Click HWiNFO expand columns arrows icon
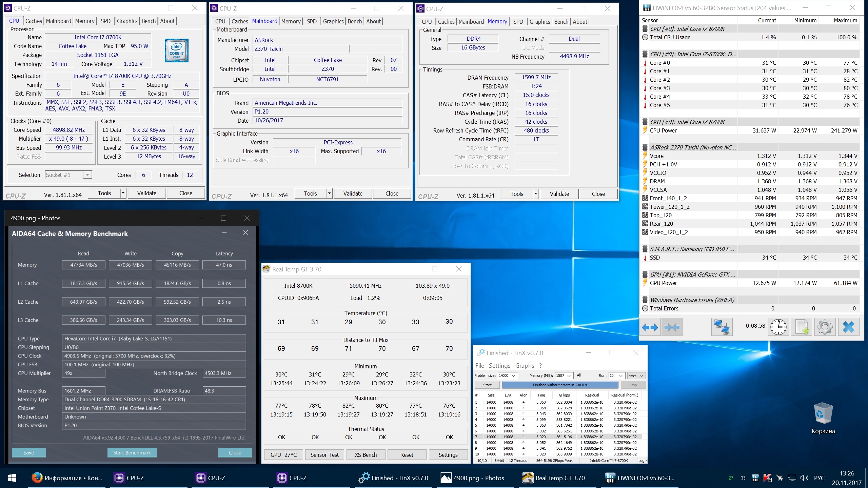Screen dimensions: 868x488 click(650, 327)
